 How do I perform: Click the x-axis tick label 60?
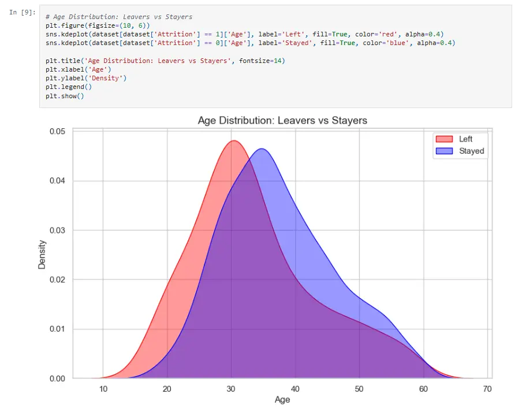[423, 389]
